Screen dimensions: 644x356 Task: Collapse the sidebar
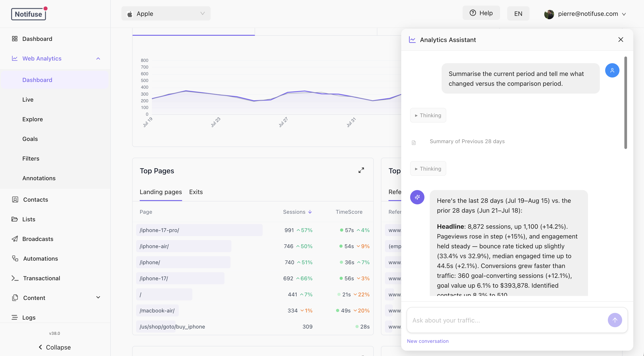tap(55, 347)
